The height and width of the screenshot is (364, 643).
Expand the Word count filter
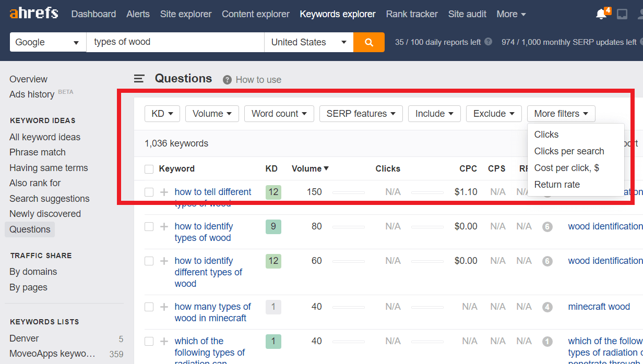coord(279,113)
